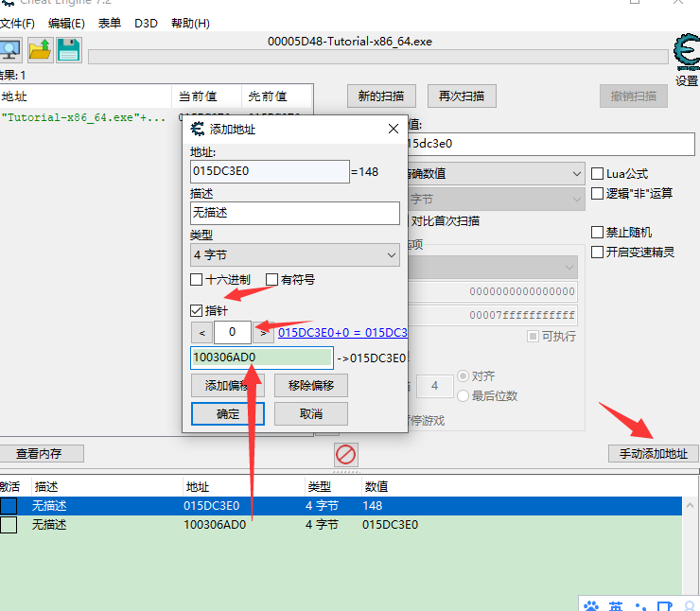This screenshot has height=611, width=700.
Task: Click the start address field 0000000000000000
Action: 493,291
